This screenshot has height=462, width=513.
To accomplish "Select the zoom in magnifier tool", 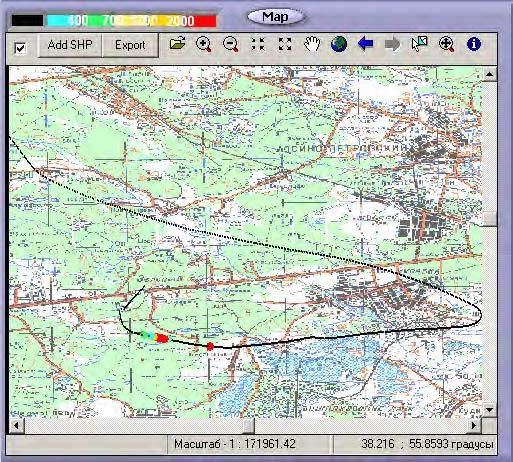I will [204, 44].
